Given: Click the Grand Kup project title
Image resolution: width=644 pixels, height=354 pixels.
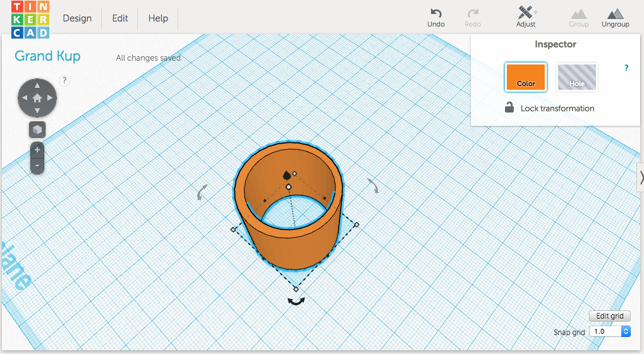Looking at the screenshot, I should point(47,56).
